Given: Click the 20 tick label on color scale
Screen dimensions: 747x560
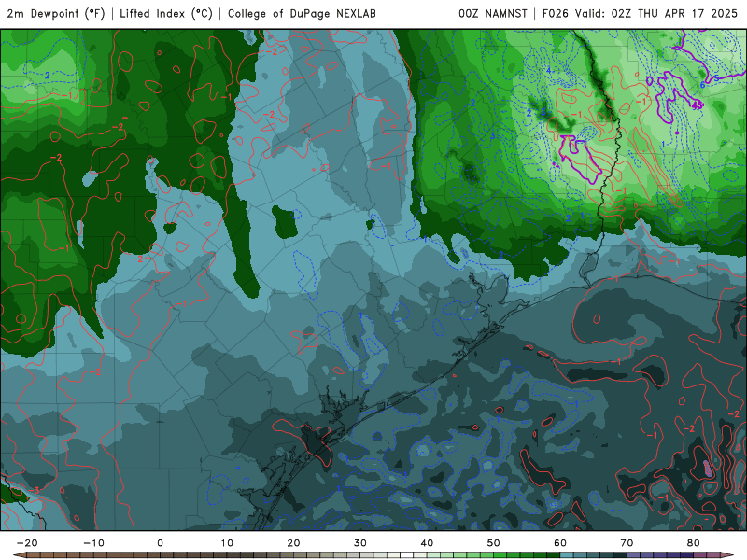Looking at the screenshot, I should click(293, 543).
